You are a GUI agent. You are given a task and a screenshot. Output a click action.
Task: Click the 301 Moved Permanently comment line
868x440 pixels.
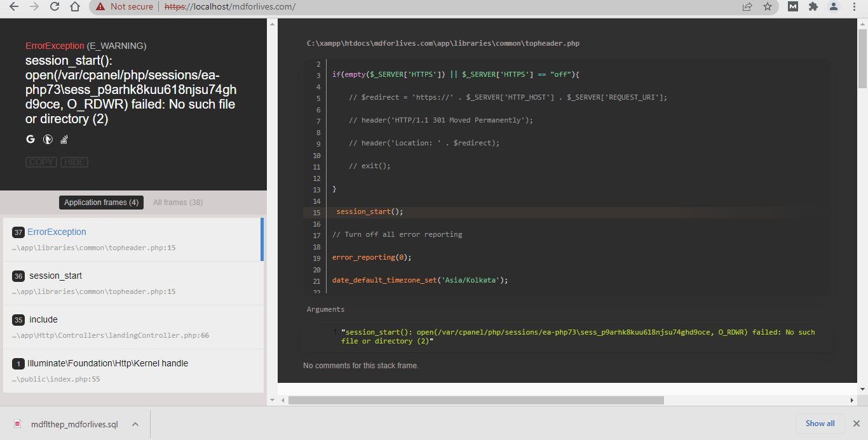(441, 121)
